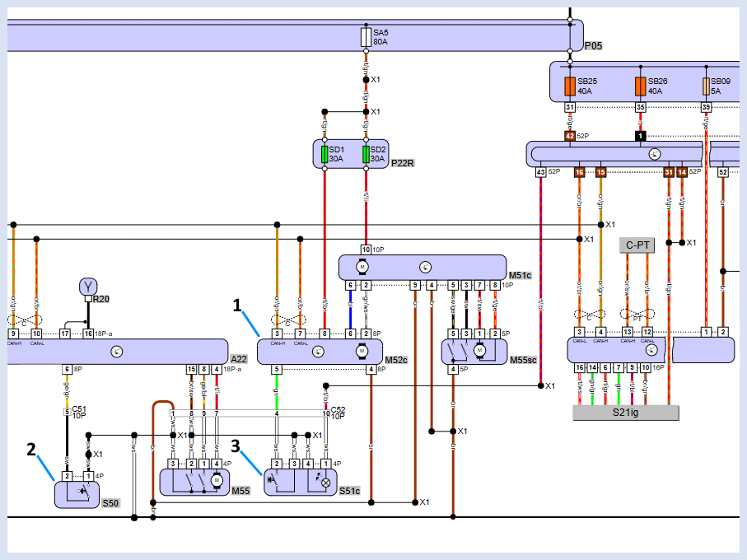This screenshot has width=747, height=560.
Task: Click the R20 antenna symbol
Action: tap(88, 287)
